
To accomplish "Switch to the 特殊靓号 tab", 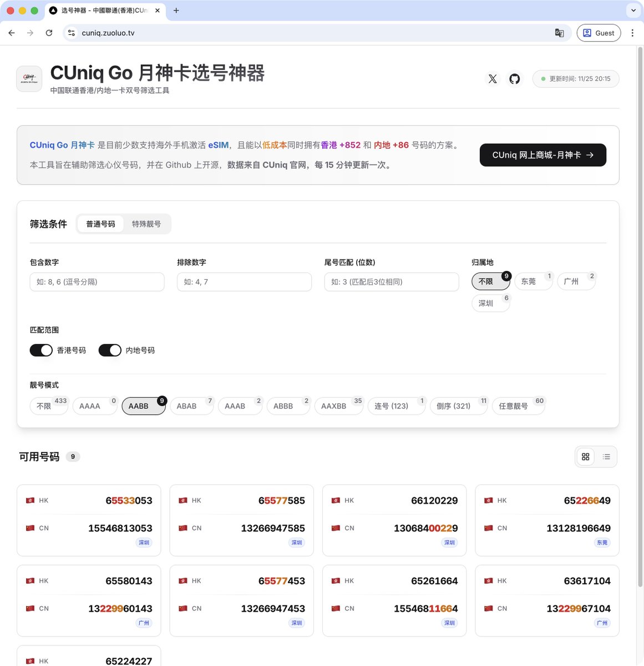I will pos(146,224).
